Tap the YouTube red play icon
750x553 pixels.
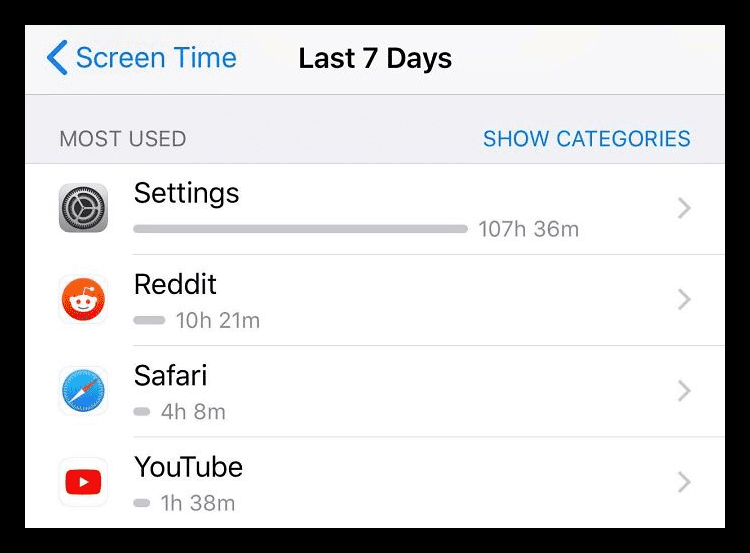[x=83, y=482]
